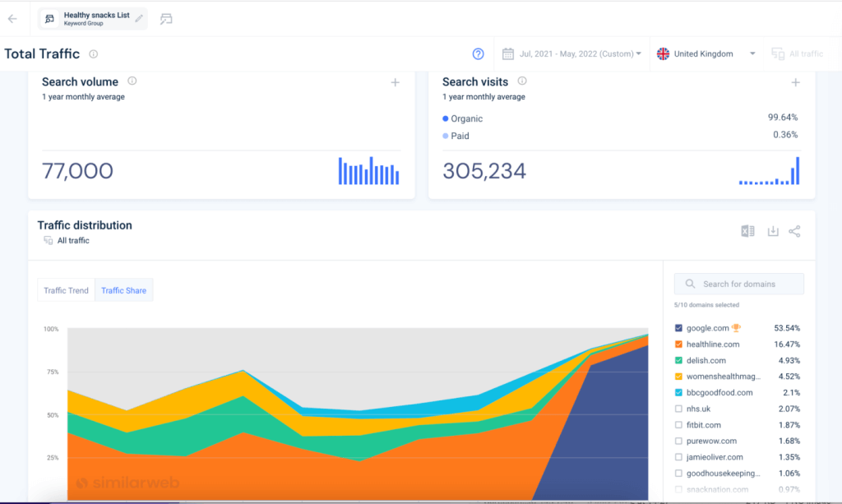
Task: Uncheck the healthline.com checkbox
Action: coord(678,344)
